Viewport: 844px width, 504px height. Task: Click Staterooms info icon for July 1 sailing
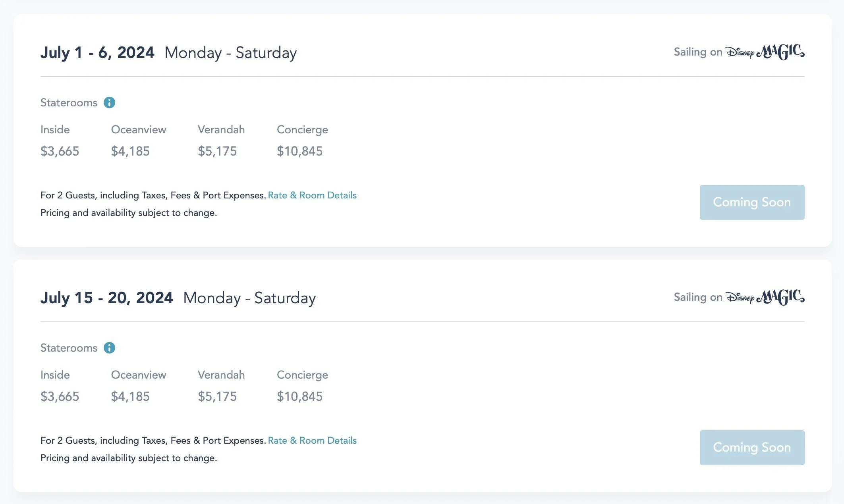click(109, 103)
